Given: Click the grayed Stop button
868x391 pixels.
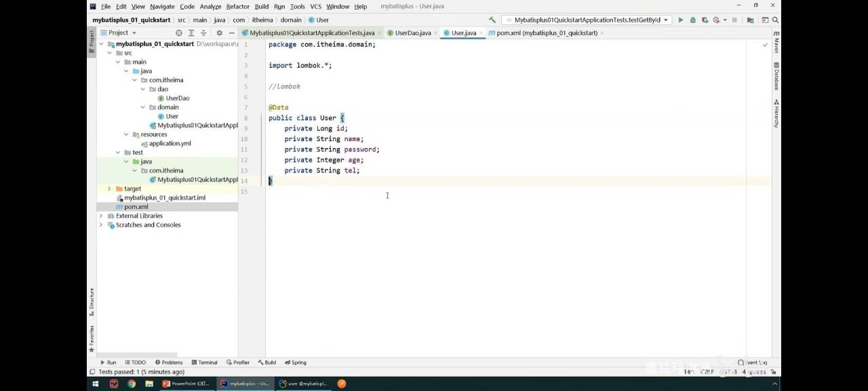Looking at the screenshot, I should (734, 20).
